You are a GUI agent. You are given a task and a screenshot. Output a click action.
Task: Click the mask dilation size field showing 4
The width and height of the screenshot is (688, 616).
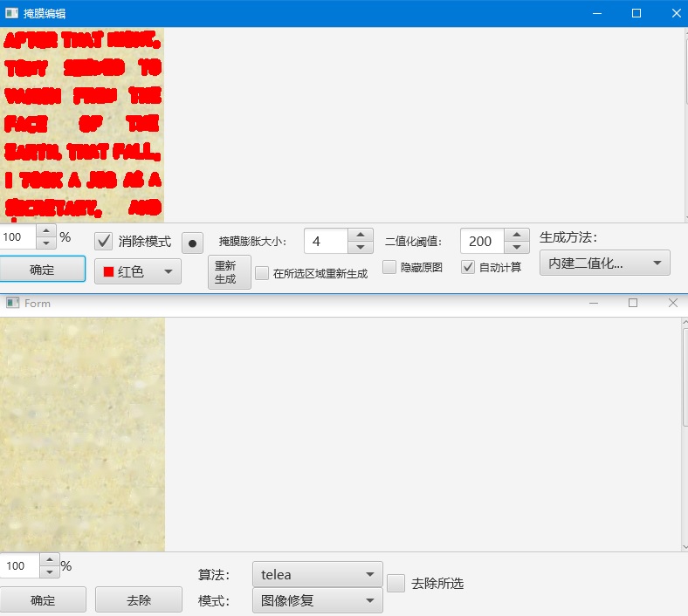pyautogui.click(x=327, y=241)
